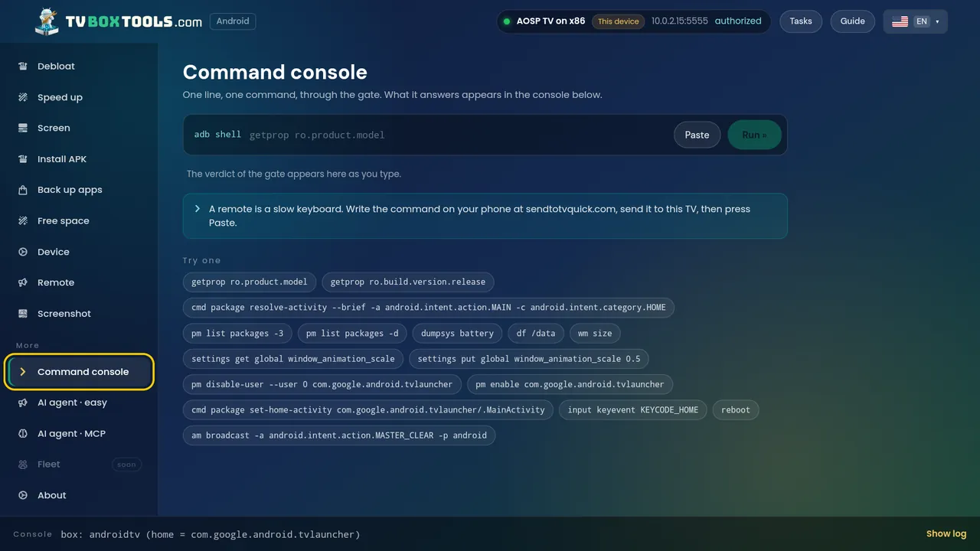Click the Screen sidebar icon
The height and width of the screenshot is (551, 980).
[x=23, y=128]
